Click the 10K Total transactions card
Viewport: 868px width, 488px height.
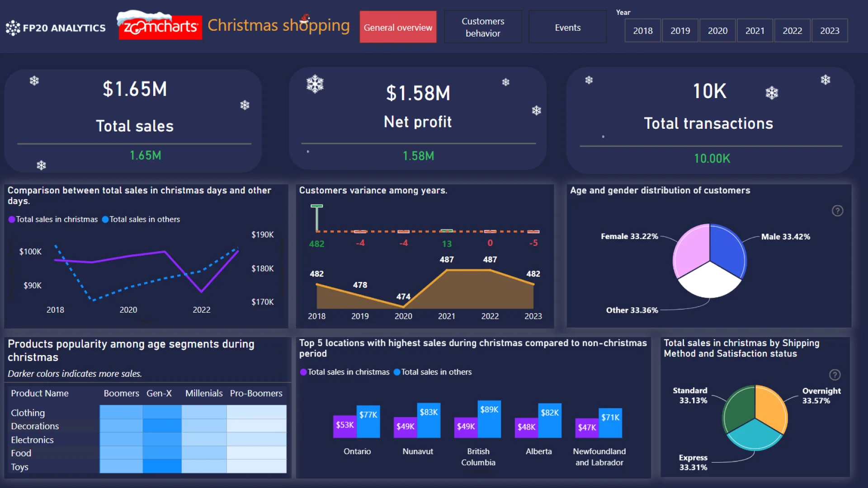pyautogui.click(x=710, y=120)
